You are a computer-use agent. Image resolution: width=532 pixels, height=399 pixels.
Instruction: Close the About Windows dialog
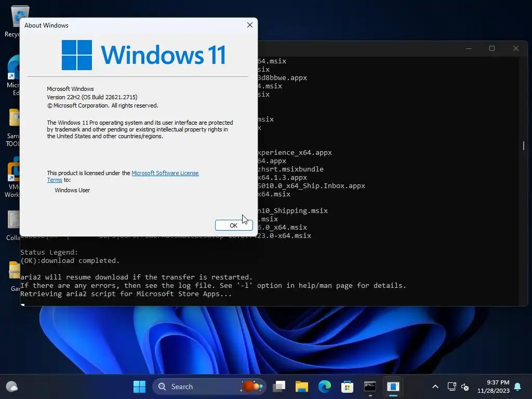point(250,25)
